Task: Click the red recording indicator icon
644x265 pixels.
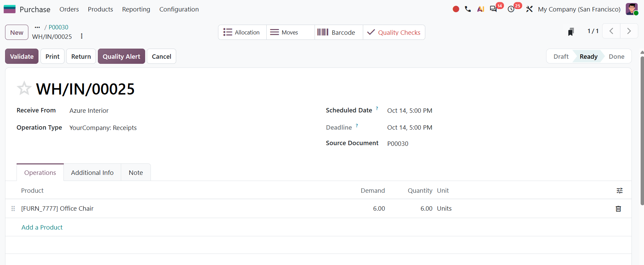Action: click(x=456, y=9)
